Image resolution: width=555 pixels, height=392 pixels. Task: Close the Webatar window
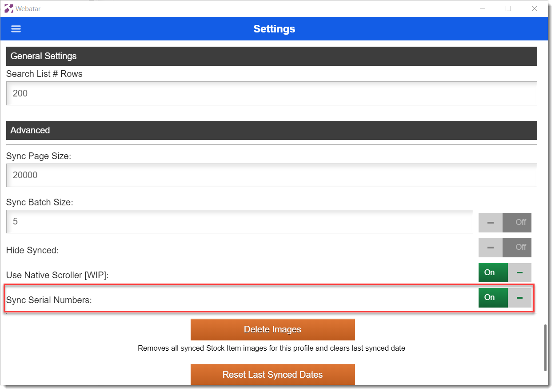pyautogui.click(x=535, y=8)
